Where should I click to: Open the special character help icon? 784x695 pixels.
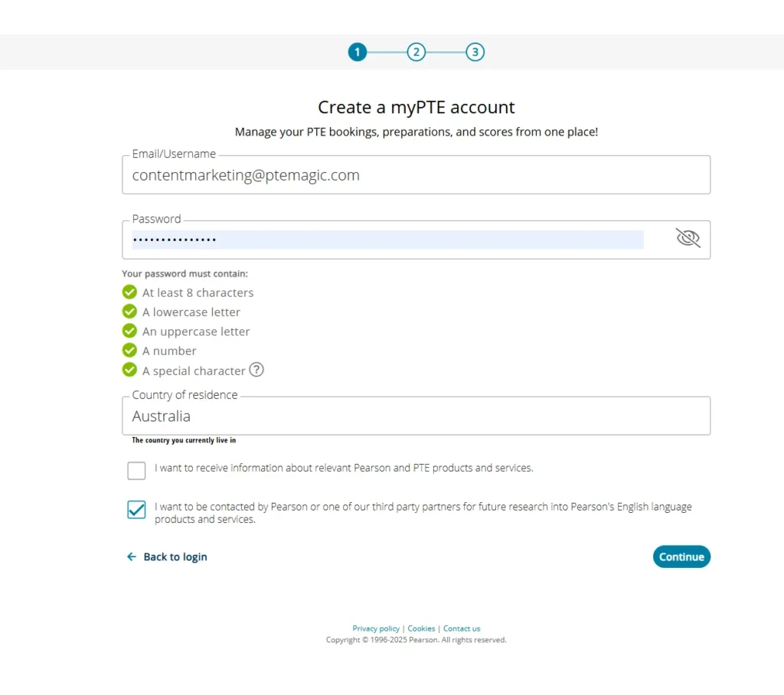[x=256, y=370]
